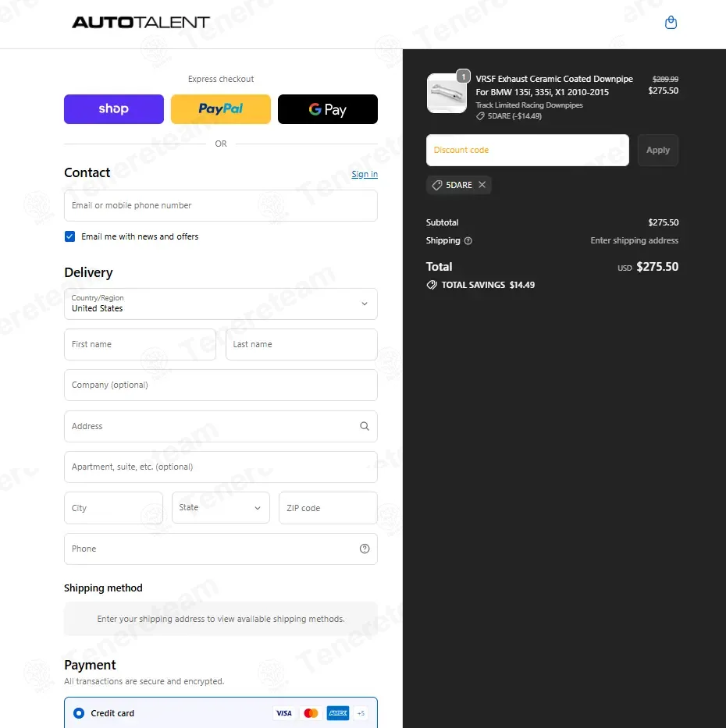The image size is (726, 728).
Task: Focus the Apartment, suite, etc. field
Action: (221, 467)
